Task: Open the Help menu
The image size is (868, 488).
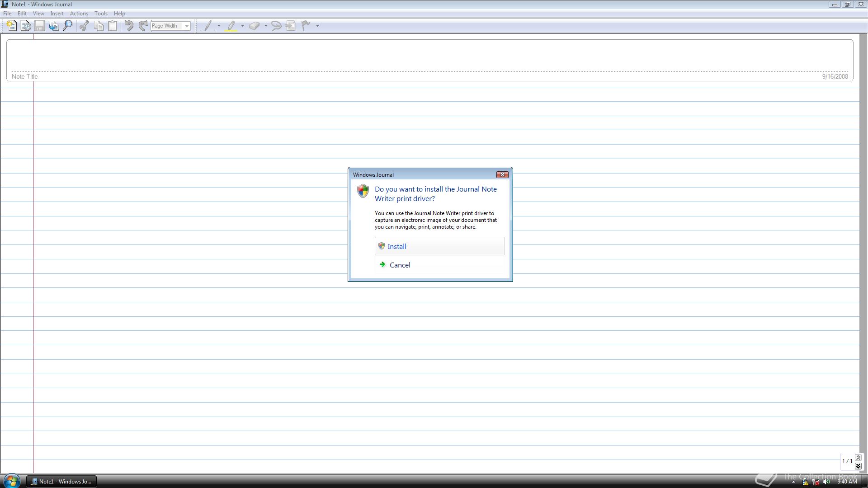Action: tap(119, 14)
